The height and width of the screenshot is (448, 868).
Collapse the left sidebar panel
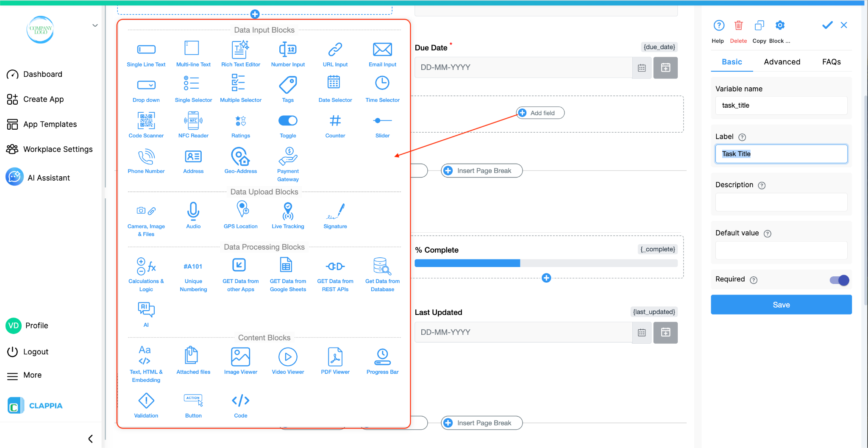point(90,439)
